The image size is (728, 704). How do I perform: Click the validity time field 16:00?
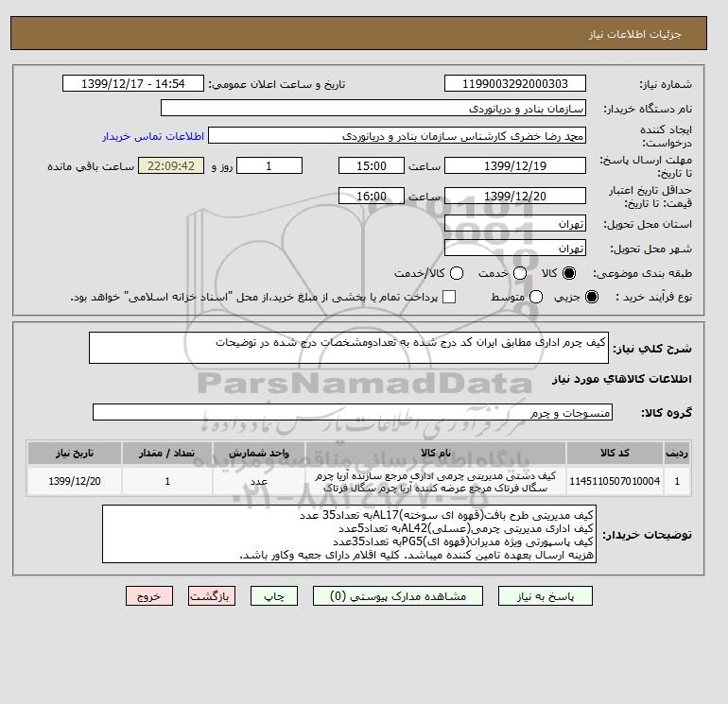(x=372, y=196)
